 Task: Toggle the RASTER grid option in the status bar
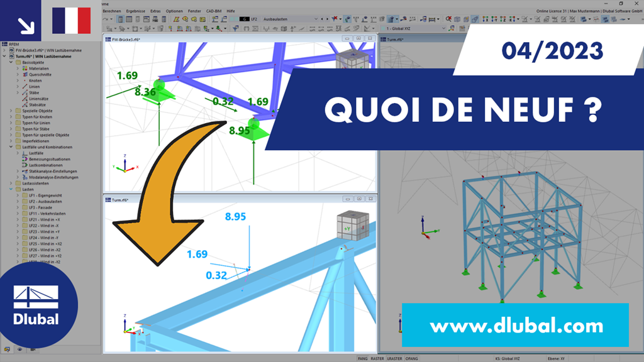(x=377, y=358)
